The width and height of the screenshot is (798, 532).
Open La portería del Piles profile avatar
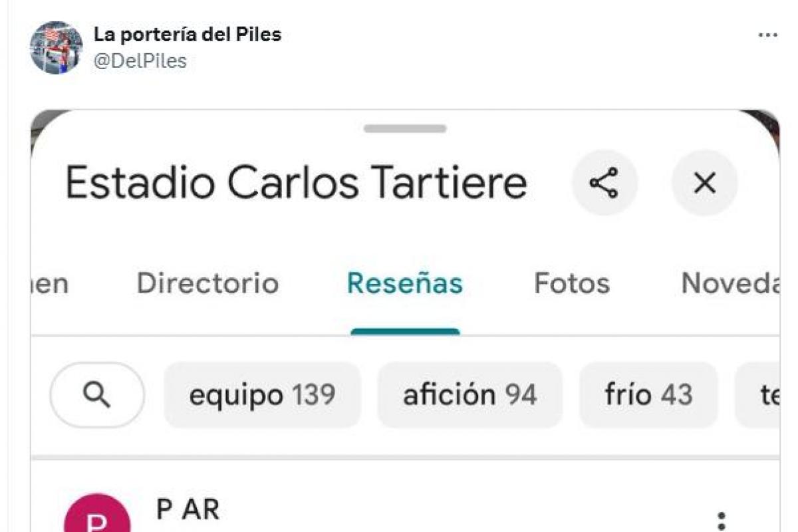pyautogui.click(x=56, y=47)
